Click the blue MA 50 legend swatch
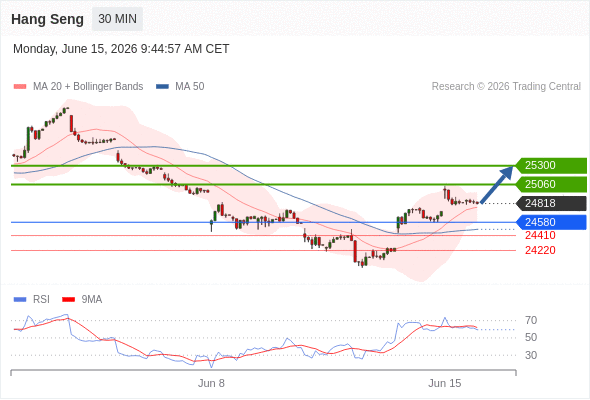The width and height of the screenshot is (590, 400). coord(162,87)
